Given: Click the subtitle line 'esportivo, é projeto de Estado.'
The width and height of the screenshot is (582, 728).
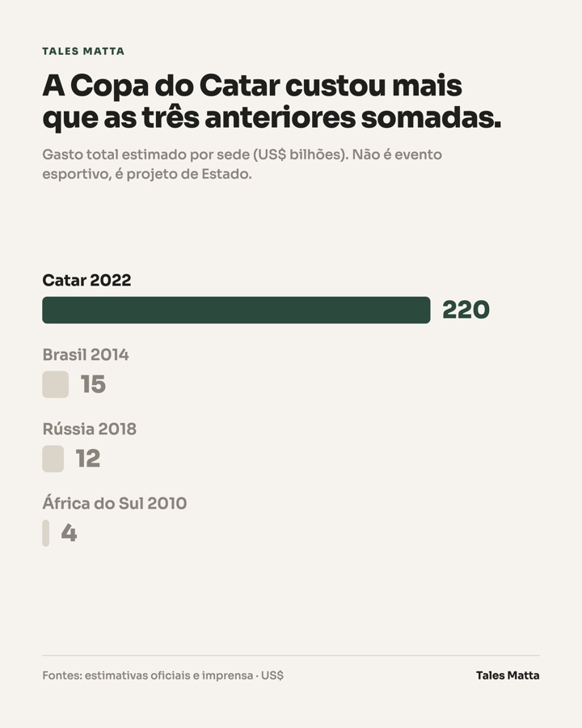Looking at the screenshot, I should point(147,174).
